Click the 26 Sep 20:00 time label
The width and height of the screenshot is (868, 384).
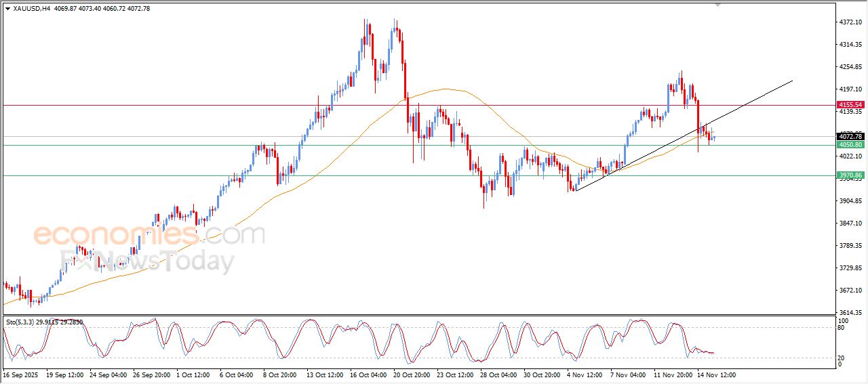pos(152,375)
